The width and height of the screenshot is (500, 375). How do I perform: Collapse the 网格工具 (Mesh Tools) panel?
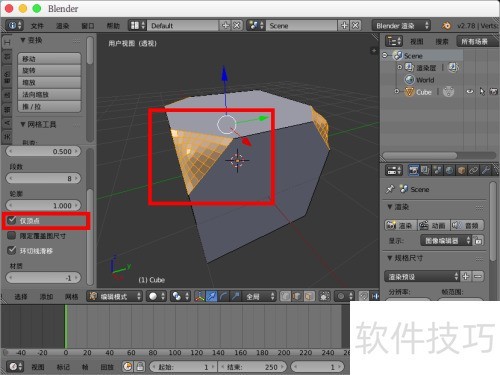coord(23,124)
